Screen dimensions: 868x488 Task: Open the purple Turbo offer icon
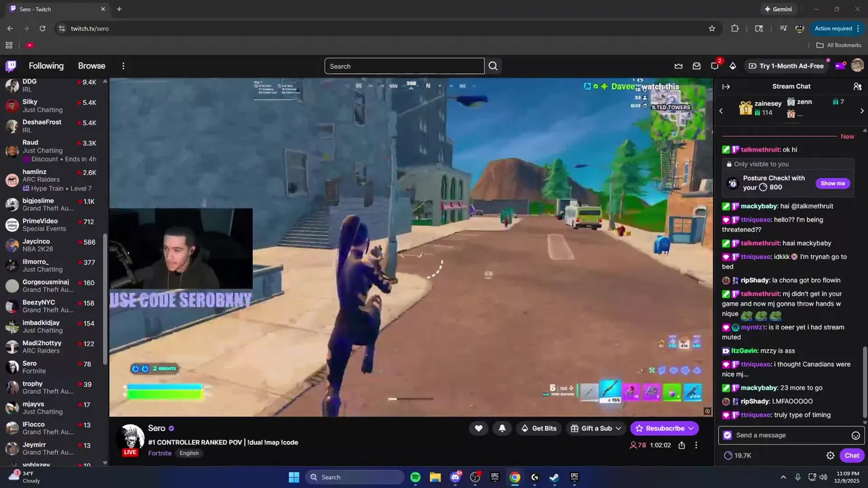[840, 66]
